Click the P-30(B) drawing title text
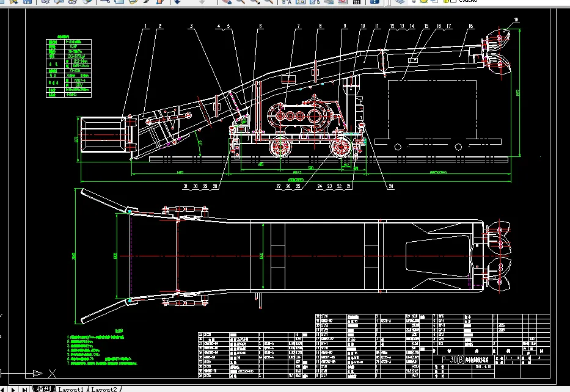This screenshot has width=570, height=392. pyautogui.click(x=453, y=360)
